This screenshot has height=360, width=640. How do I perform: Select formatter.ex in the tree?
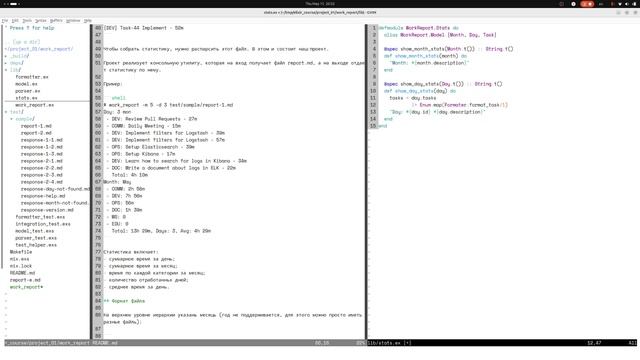[x=32, y=77]
